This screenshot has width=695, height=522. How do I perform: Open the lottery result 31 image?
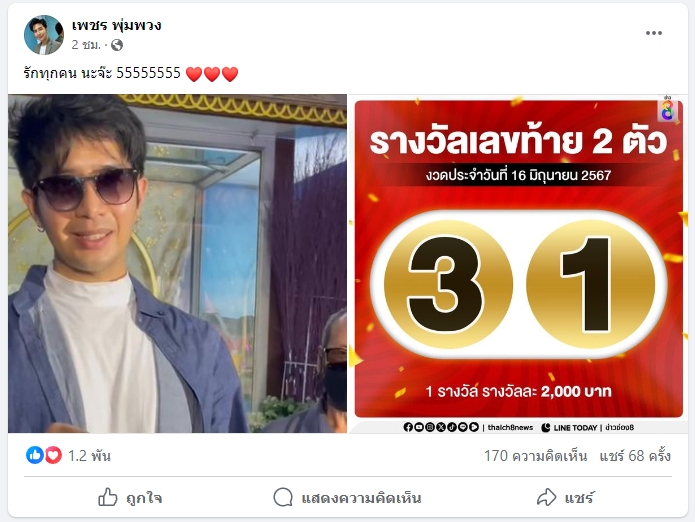coord(519,263)
